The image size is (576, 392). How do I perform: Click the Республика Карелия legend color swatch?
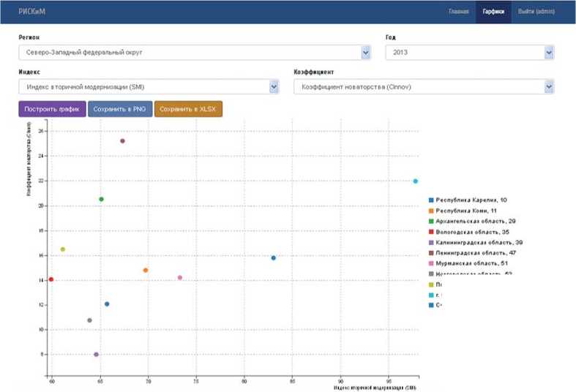pyautogui.click(x=431, y=200)
